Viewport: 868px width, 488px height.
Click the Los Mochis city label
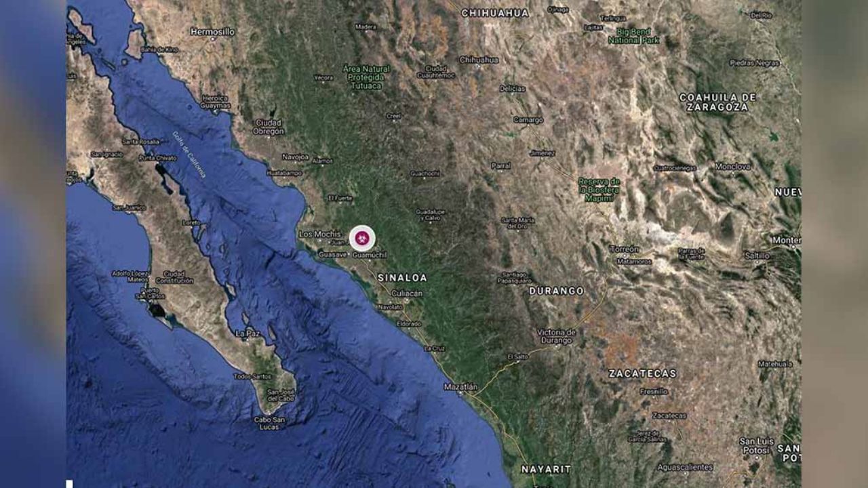[x=320, y=235]
